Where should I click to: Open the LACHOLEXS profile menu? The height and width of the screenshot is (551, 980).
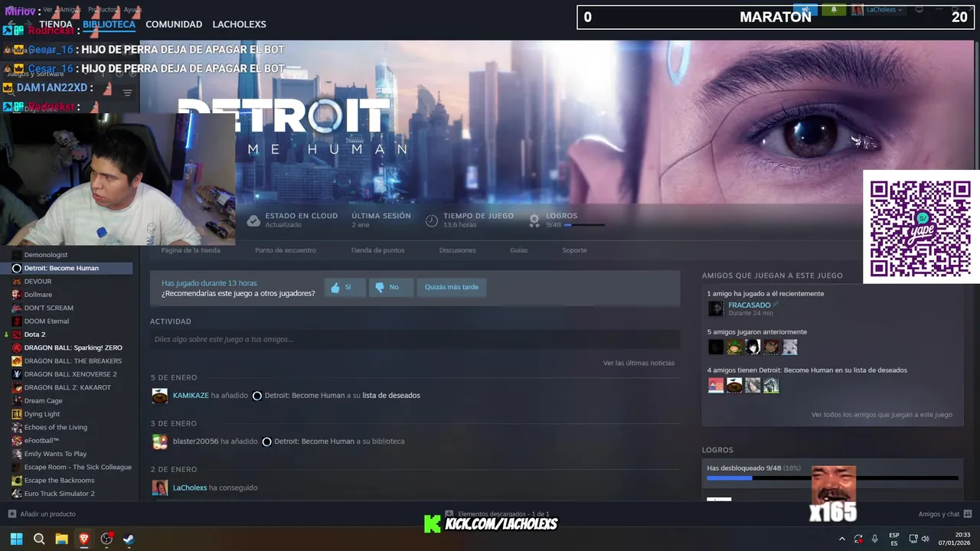pyautogui.click(x=239, y=24)
